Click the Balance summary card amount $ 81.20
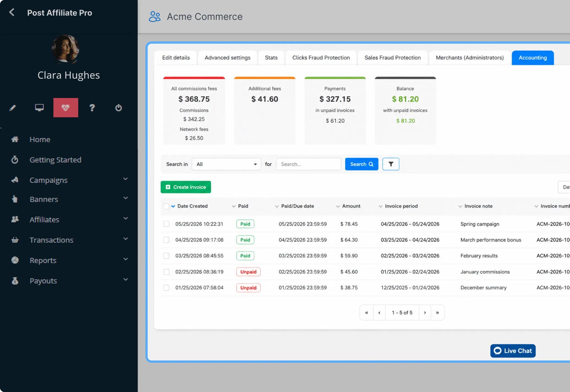Image resolution: width=570 pixels, height=392 pixels. (x=405, y=99)
